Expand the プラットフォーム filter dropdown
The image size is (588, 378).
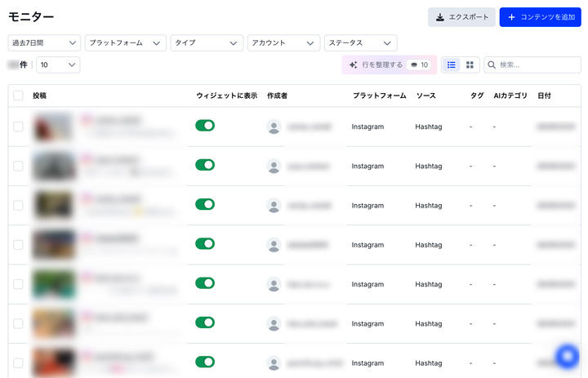tap(125, 42)
